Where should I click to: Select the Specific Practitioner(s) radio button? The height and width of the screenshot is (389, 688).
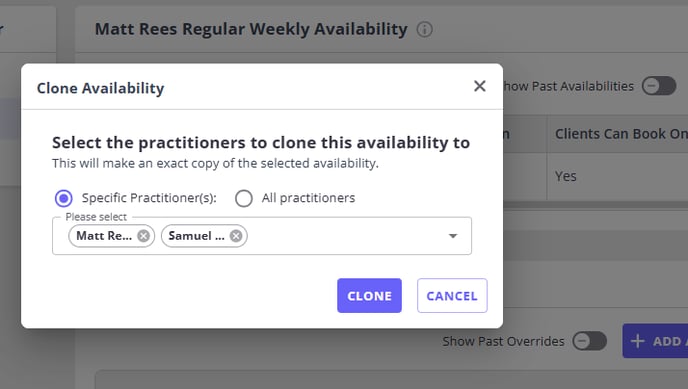click(x=64, y=198)
